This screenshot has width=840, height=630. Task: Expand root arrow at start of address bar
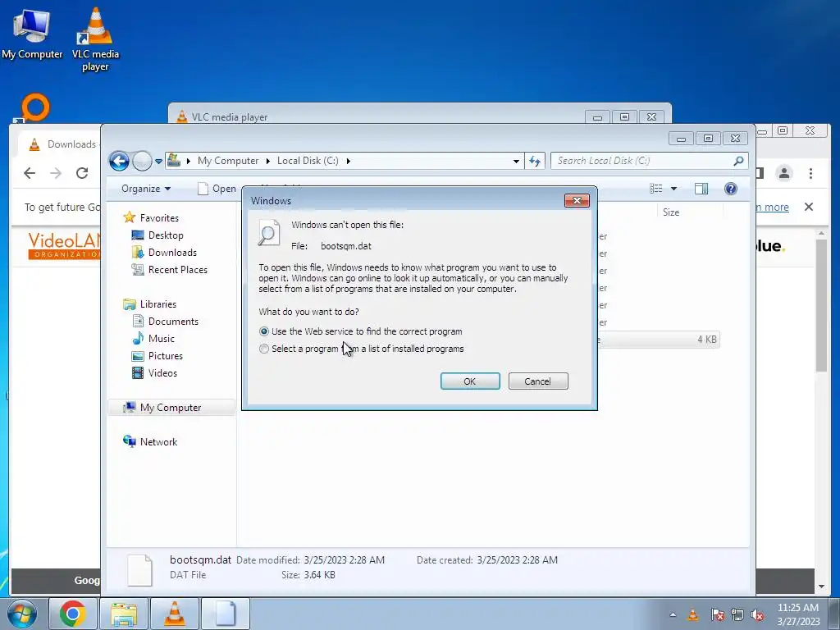point(188,161)
